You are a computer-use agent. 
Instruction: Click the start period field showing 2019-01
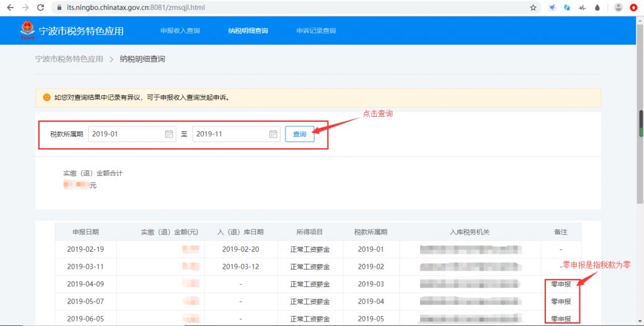[x=132, y=134]
